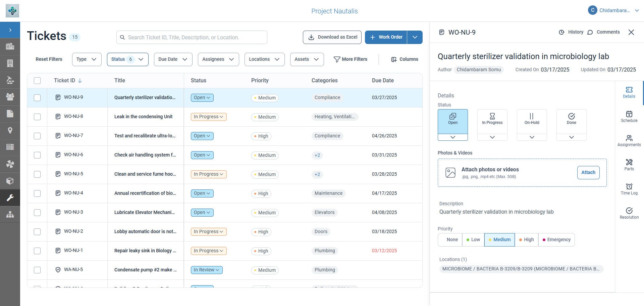
Task: Click the people group sidebar icon
Action: coord(10,97)
